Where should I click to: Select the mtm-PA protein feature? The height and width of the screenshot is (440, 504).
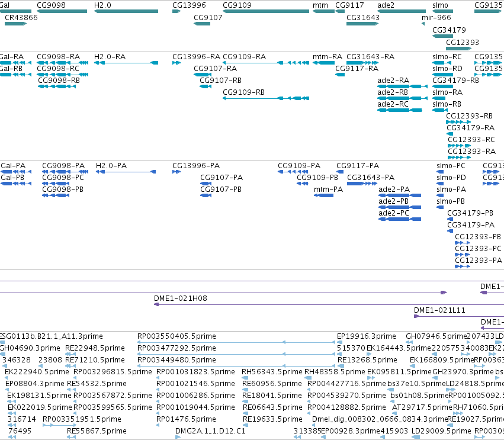324,195
